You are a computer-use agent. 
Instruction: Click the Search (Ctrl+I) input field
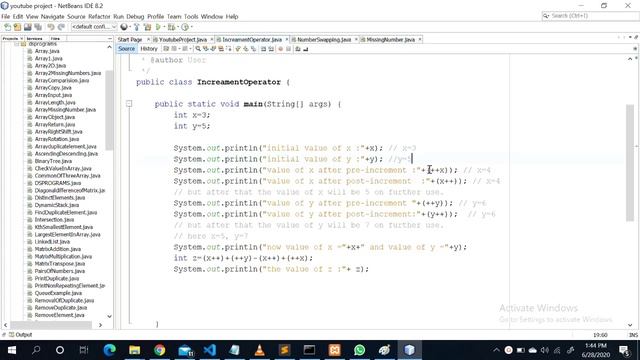[590, 16]
